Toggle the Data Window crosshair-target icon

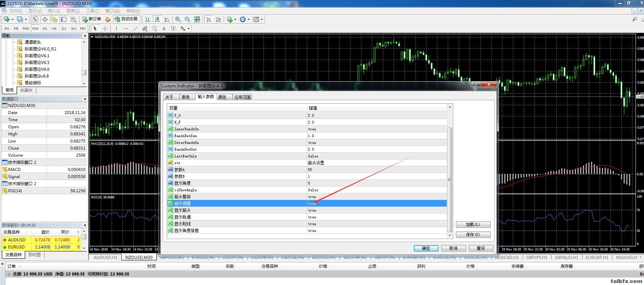pyautogui.click(x=45, y=19)
